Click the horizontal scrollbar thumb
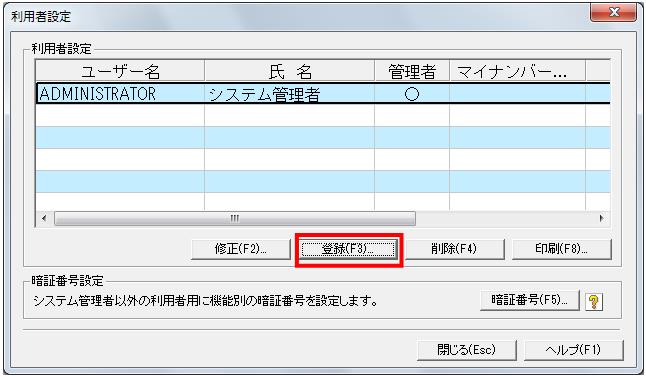This screenshot has width=646, height=377. click(235, 218)
